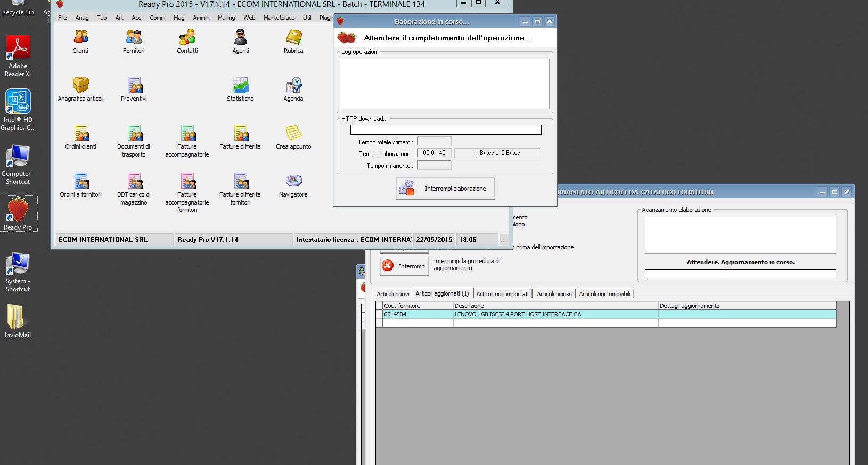This screenshot has width=868, height=465.
Task: Open the Art menu
Action: coord(119,18)
